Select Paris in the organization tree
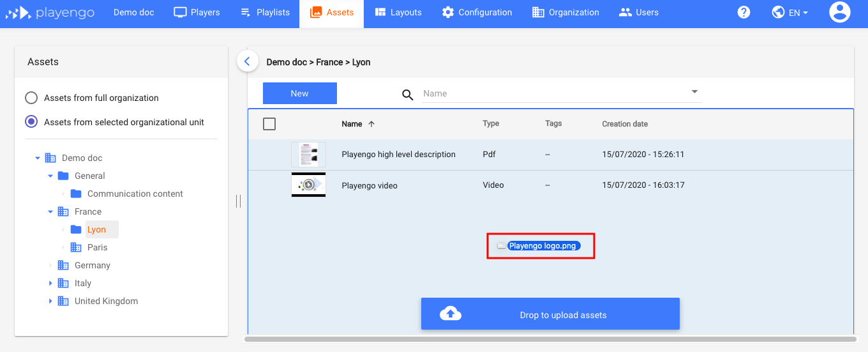 click(x=98, y=247)
